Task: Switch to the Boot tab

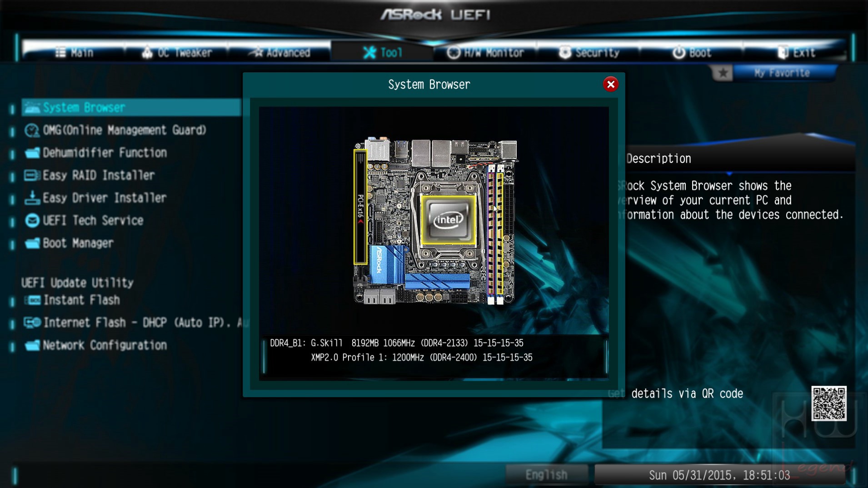Action: [x=691, y=52]
